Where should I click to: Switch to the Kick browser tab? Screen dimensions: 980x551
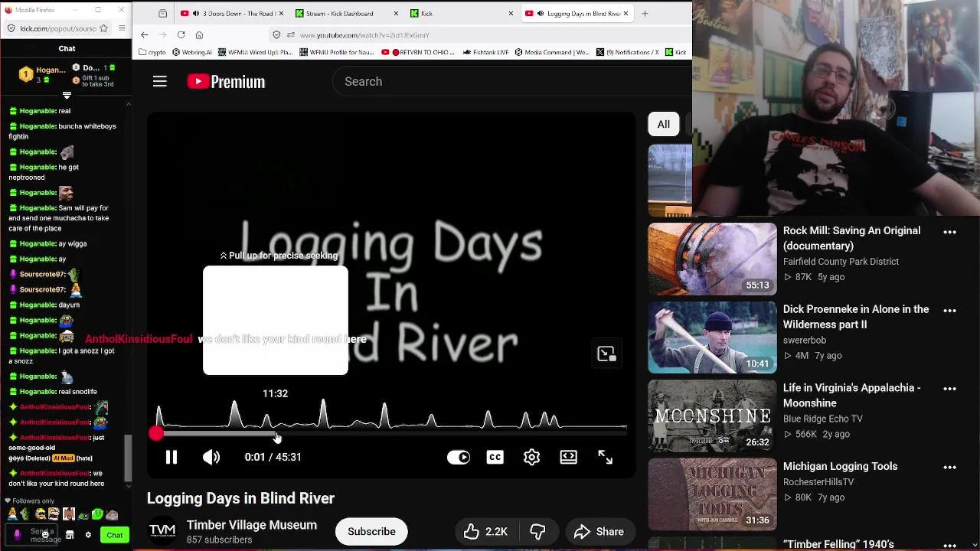(x=462, y=13)
